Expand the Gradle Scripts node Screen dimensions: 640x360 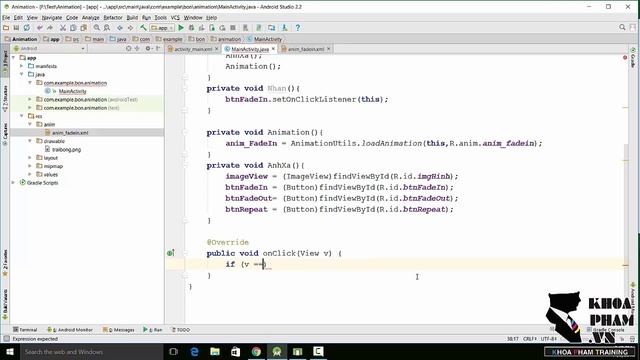[13, 182]
